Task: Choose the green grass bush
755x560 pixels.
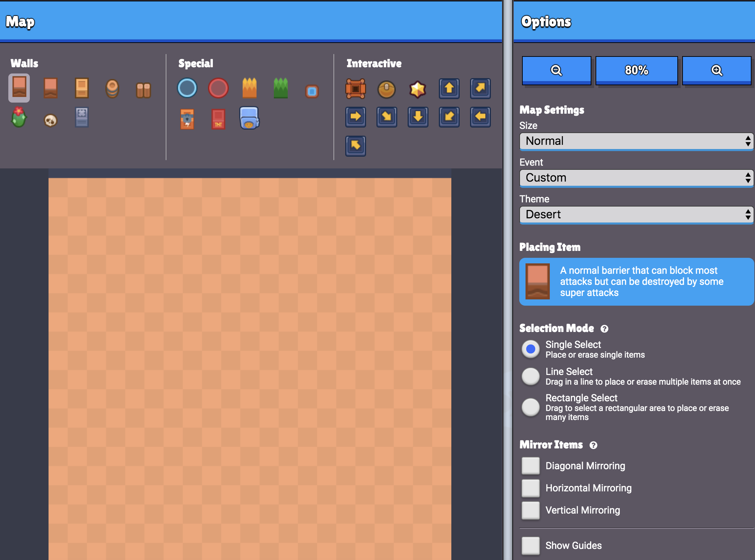Action: (281, 88)
